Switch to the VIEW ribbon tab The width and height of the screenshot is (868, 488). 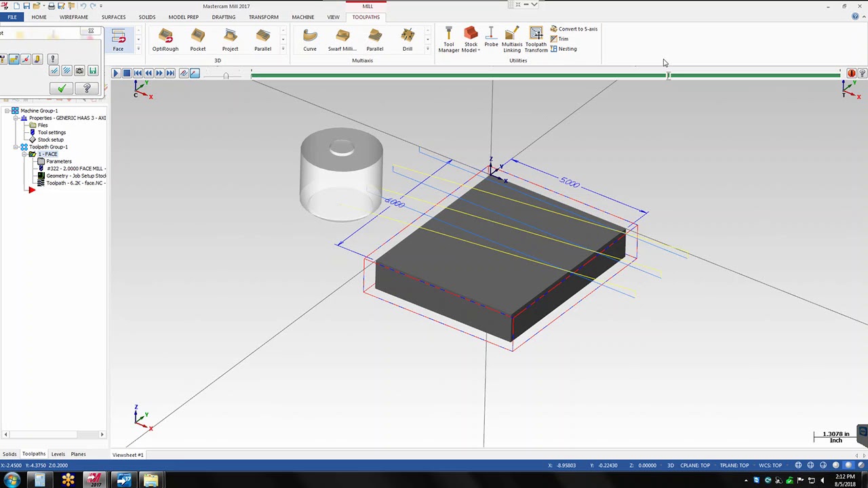333,17
